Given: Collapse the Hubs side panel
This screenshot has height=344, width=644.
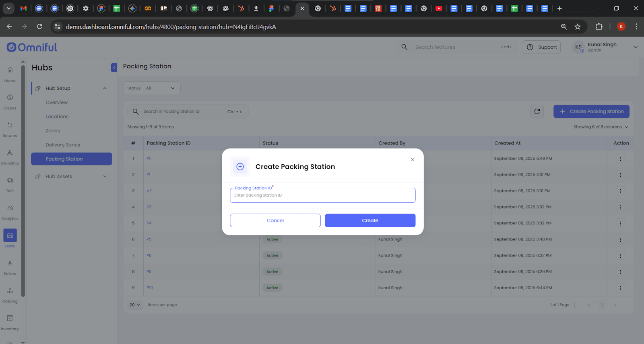Looking at the screenshot, I should tap(114, 68).
